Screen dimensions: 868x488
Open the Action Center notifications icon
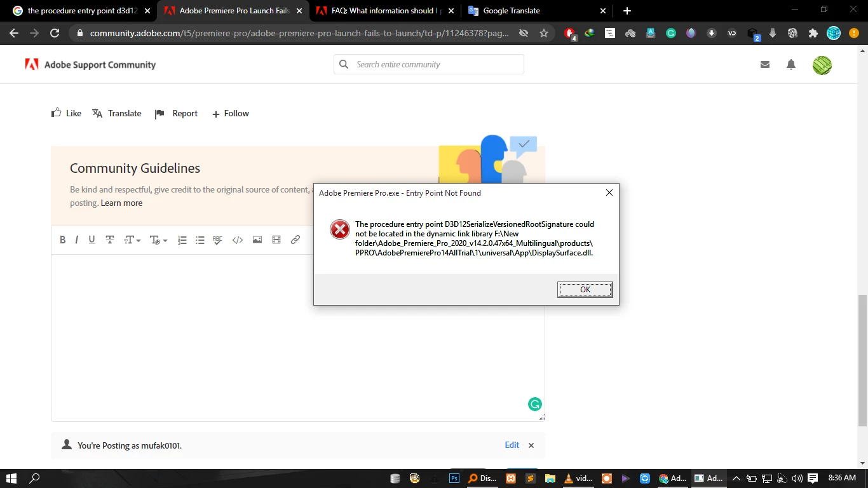(813, 478)
